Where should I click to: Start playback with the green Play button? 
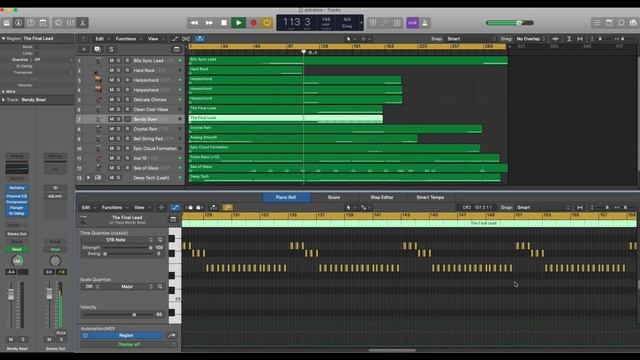[x=238, y=23]
